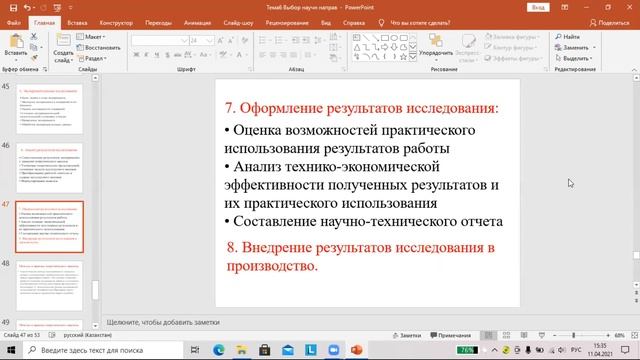This screenshot has height=360, width=640.
Task: Click the Windows search box in taskbar
Action: pyautogui.click(x=103, y=350)
